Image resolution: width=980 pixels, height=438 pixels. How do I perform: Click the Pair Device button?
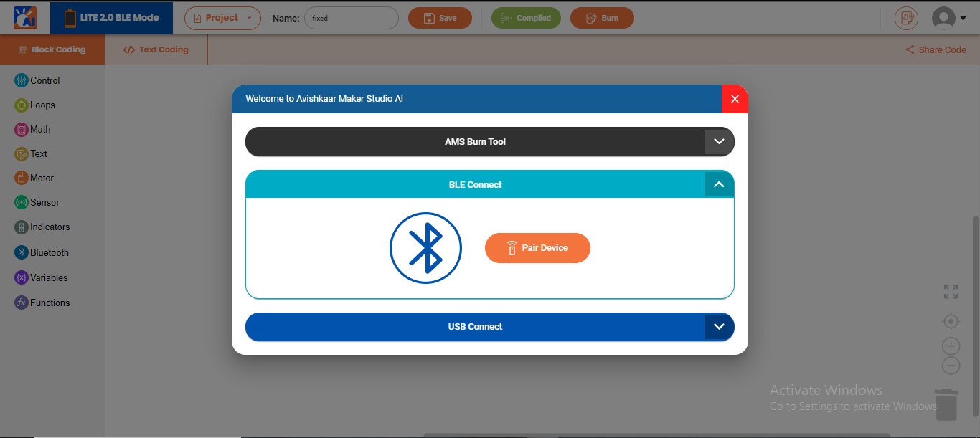tap(537, 248)
